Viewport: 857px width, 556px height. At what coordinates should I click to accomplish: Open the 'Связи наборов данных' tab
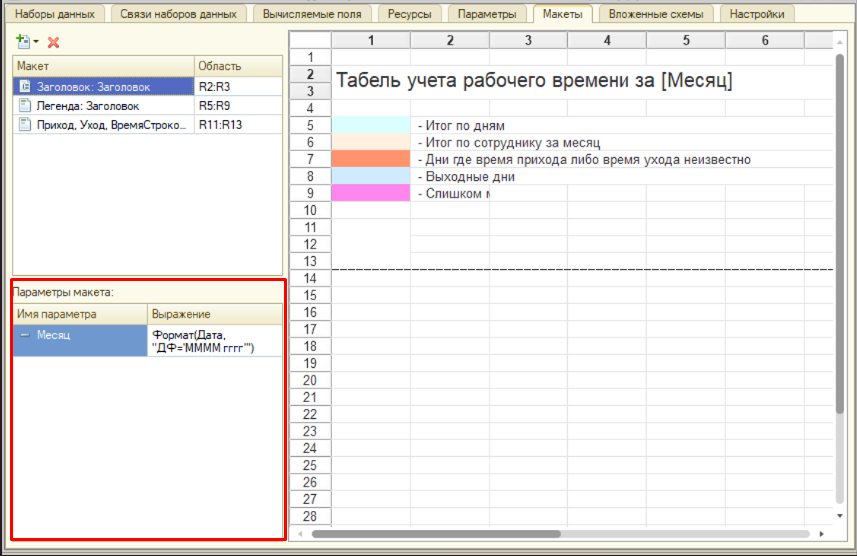click(178, 14)
